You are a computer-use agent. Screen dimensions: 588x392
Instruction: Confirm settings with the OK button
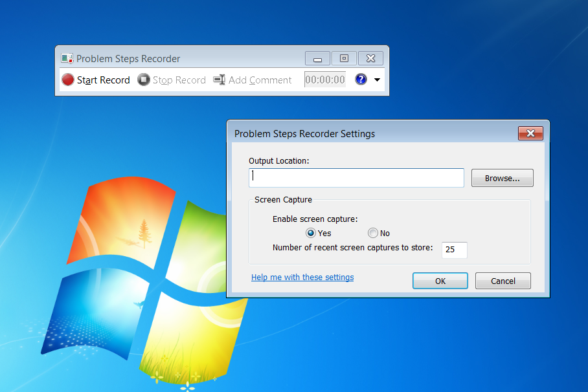click(x=440, y=281)
